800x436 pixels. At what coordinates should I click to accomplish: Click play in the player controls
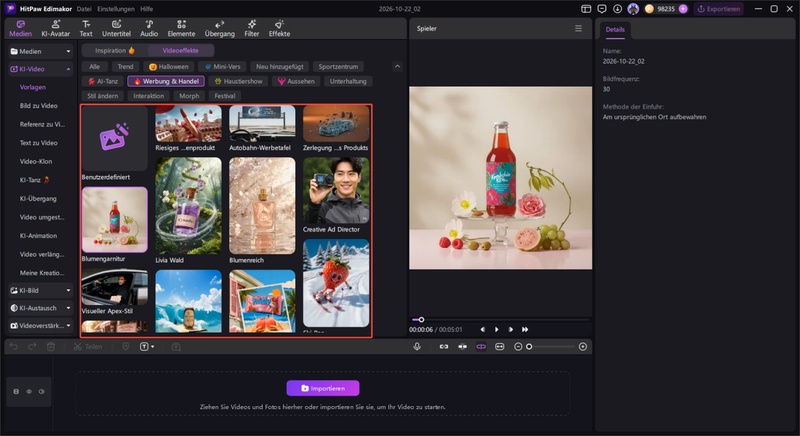[x=496, y=329]
